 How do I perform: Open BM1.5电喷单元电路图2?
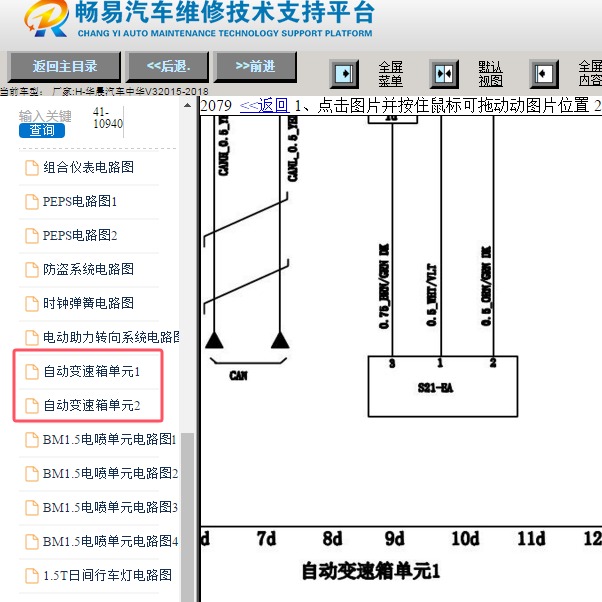pos(110,473)
